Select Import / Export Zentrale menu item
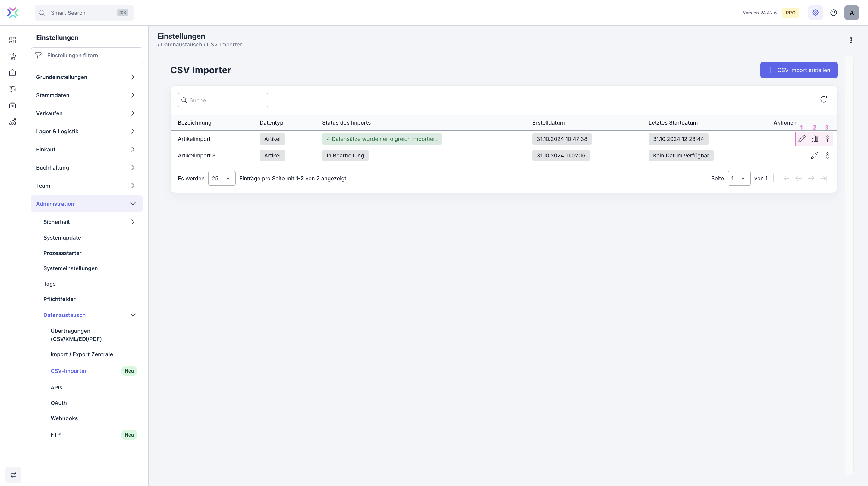This screenshot has width=868, height=486. pos(82,354)
